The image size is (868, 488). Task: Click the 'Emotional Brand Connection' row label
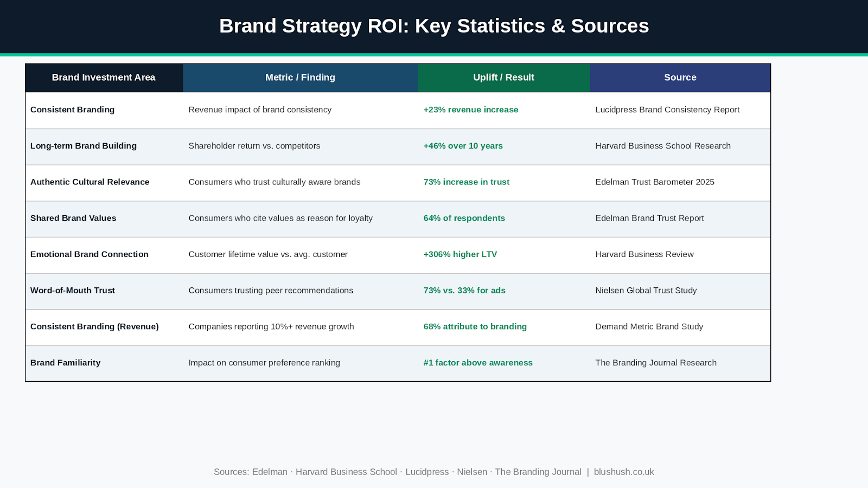90,254
